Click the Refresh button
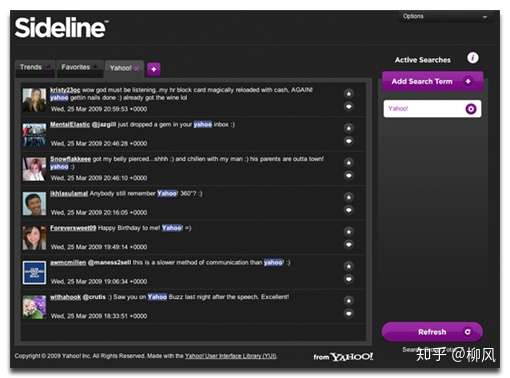The image size is (510, 378). [432, 332]
